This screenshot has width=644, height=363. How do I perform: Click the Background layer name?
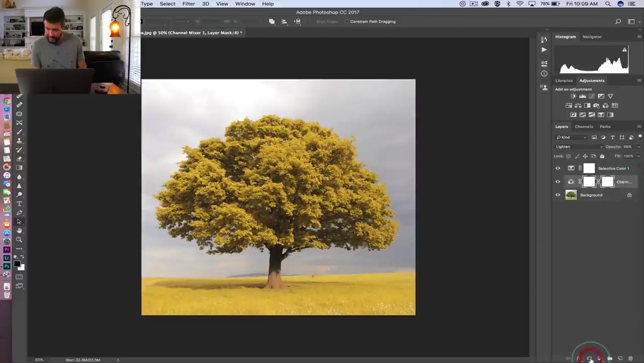(x=591, y=195)
